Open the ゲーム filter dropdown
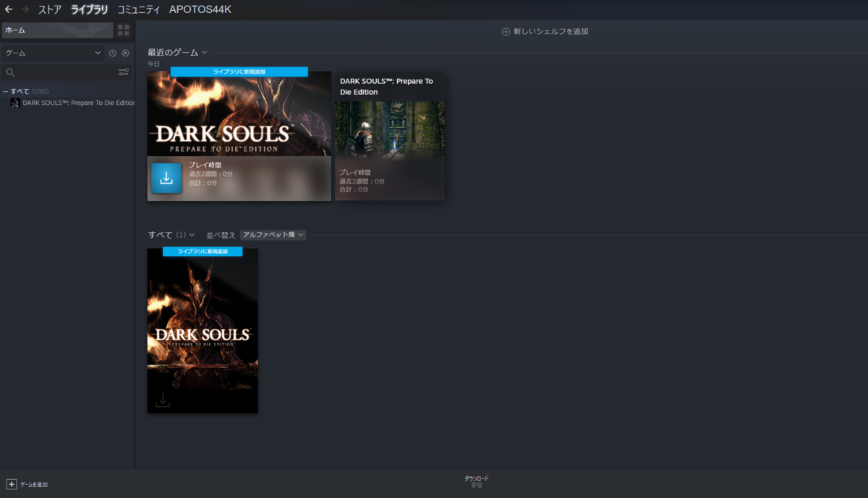 pos(53,53)
